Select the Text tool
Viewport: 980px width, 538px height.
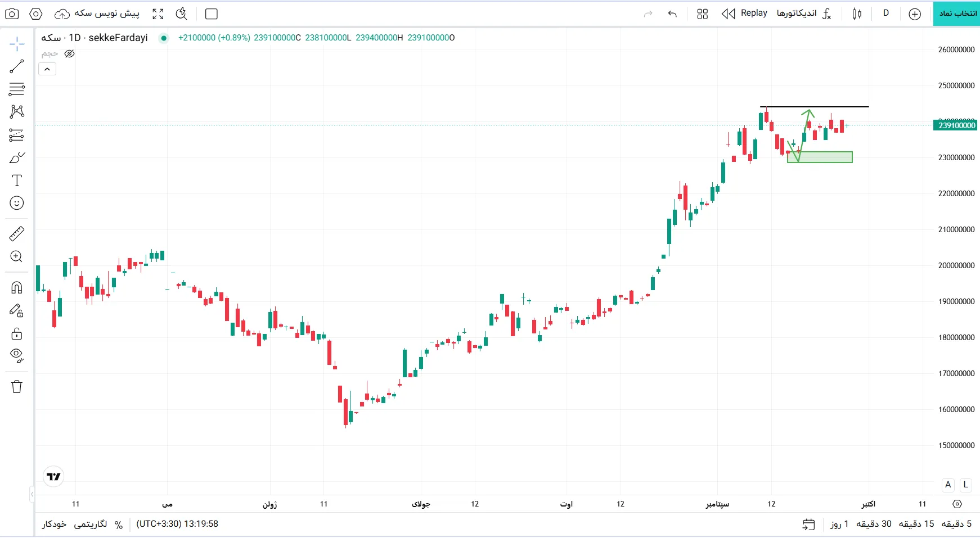point(17,180)
